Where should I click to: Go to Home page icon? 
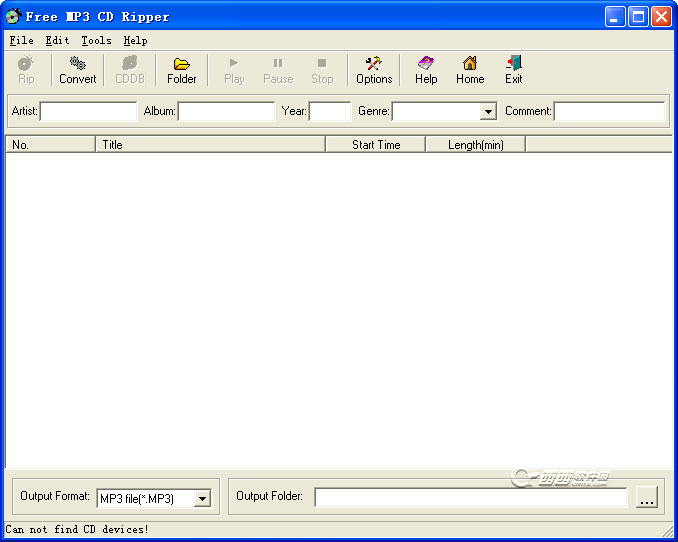(x=470, y=70)
